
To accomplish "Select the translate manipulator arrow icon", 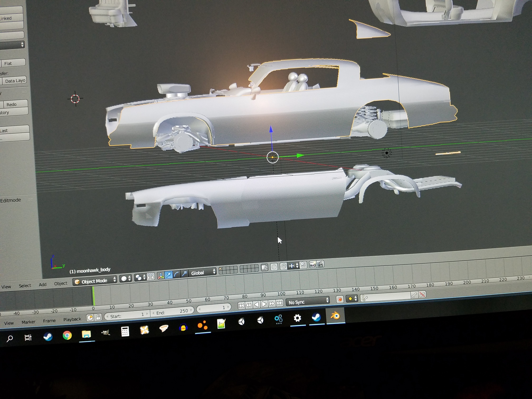I will tap(169, 275).
